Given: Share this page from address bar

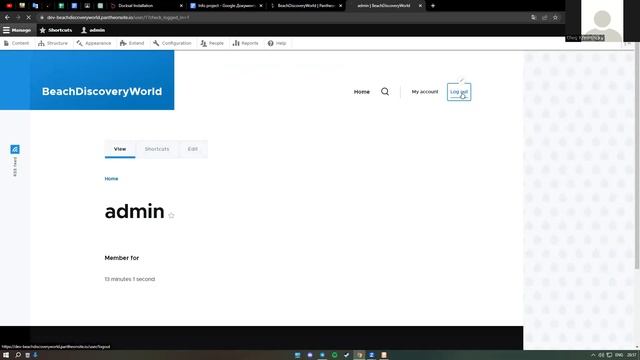Looking at the screenshot, I should point(544,18).
